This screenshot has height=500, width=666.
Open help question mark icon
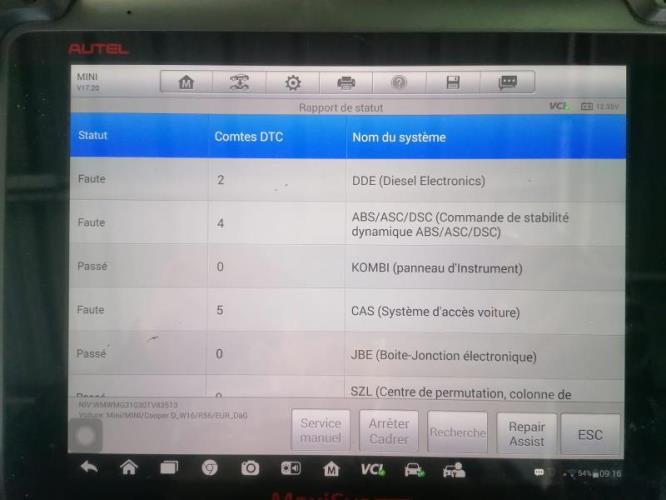(399, 83)
